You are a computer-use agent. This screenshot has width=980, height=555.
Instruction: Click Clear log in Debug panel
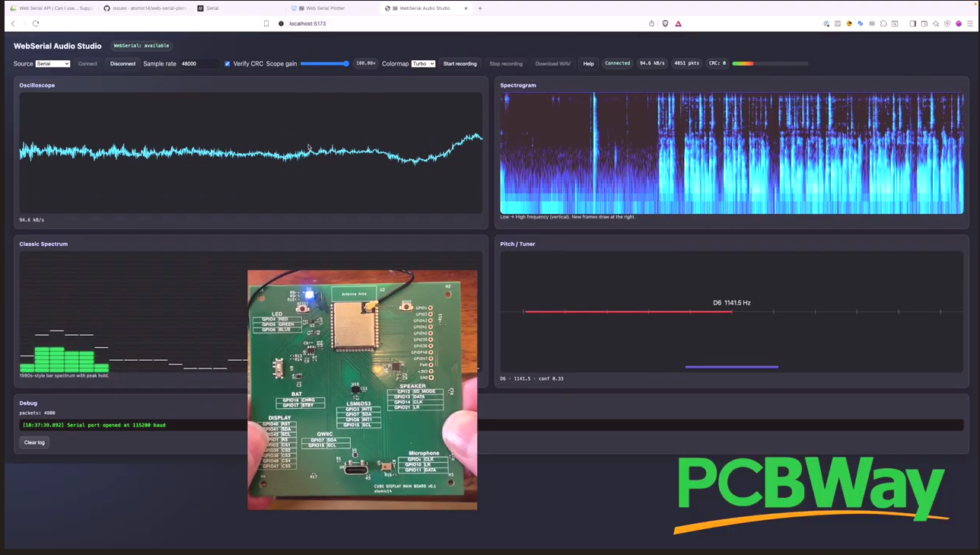(x=34, y=442)
